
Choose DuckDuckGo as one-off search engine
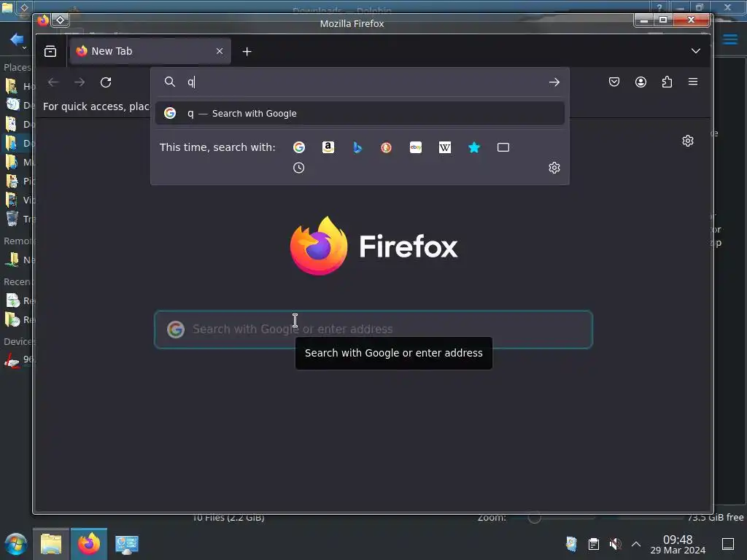coord(387,147)
